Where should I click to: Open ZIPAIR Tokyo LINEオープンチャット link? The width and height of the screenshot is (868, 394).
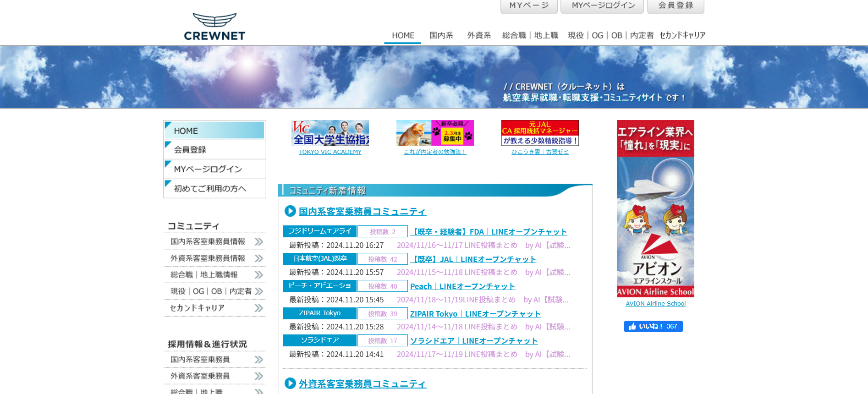coord(475,314)
